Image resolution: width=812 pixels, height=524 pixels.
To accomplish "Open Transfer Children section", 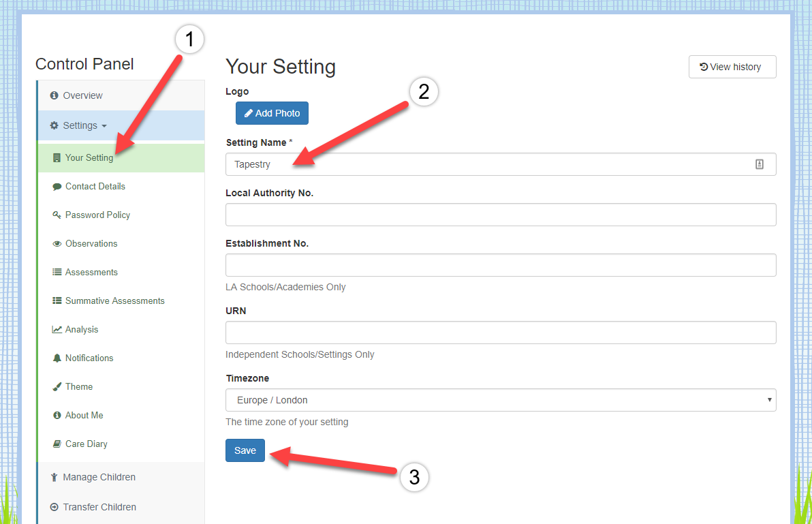I will (x=122, y=507).
